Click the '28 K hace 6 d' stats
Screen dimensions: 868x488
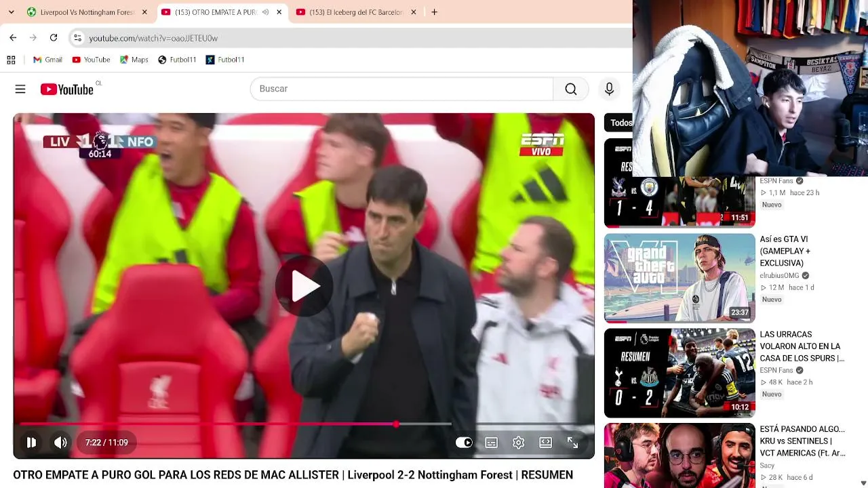[786, 478]
